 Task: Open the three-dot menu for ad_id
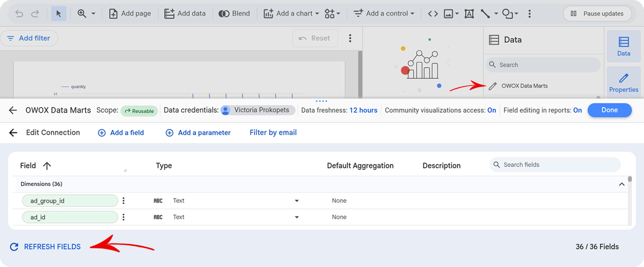pyautogui.click(x=124, y=217)
